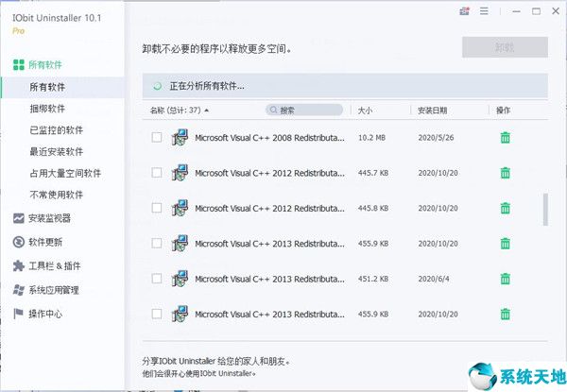Sort the list by 安装日期 column
567x392 pixels.
[x=432, y=111]
